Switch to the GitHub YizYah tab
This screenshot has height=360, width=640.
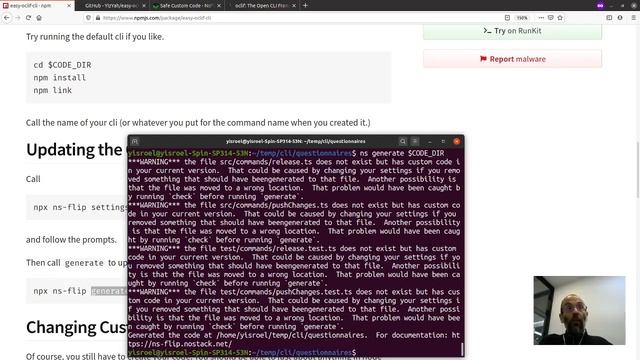[111, 6]
